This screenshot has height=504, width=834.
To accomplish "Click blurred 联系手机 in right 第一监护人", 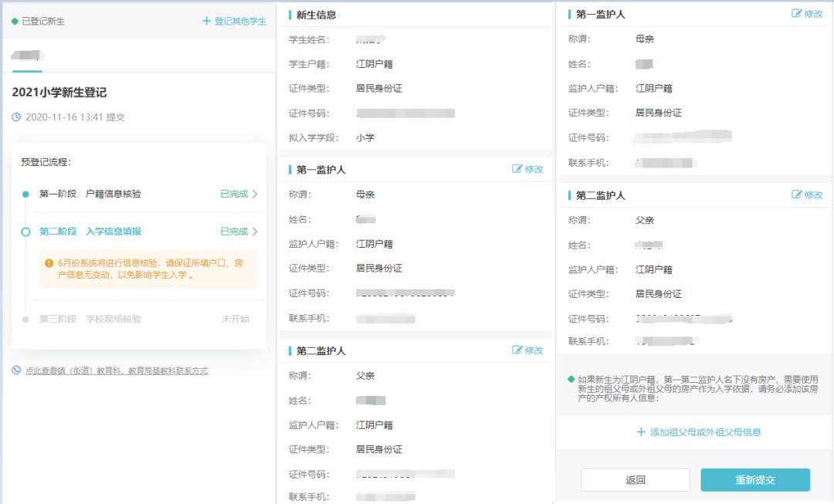I will [x=666, y=163].
